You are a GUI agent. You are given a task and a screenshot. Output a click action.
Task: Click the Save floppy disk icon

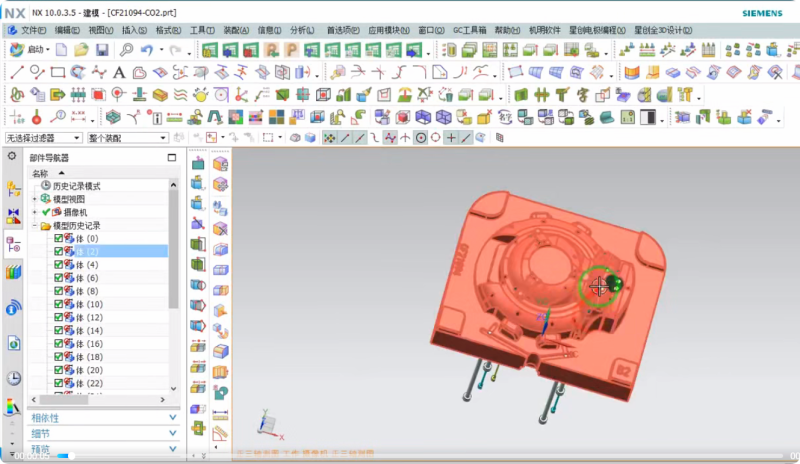pyautogui.click(x=101, y=49)
